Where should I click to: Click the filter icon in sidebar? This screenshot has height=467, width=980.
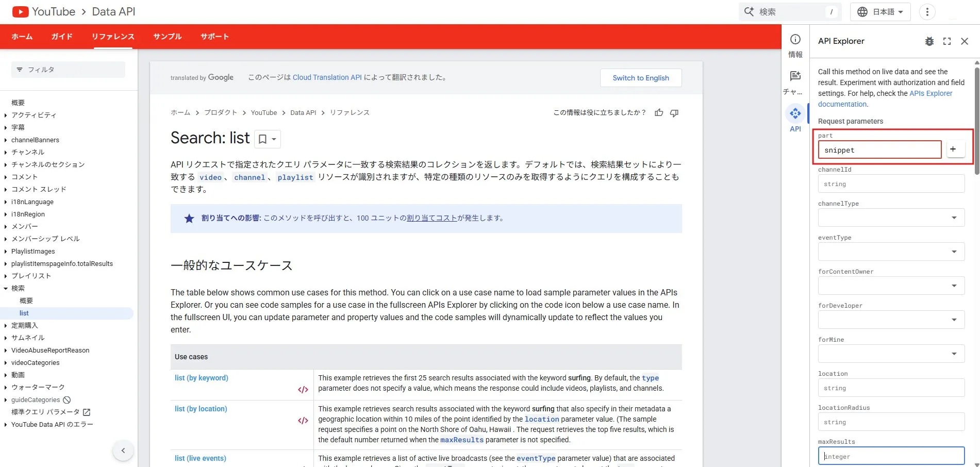(x=20, y=70)
